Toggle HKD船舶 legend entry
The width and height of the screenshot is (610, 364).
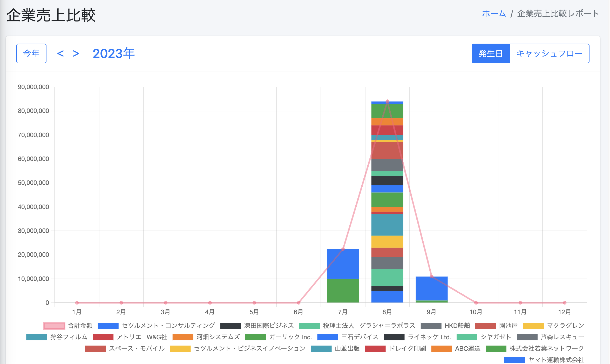click(445, 326)
